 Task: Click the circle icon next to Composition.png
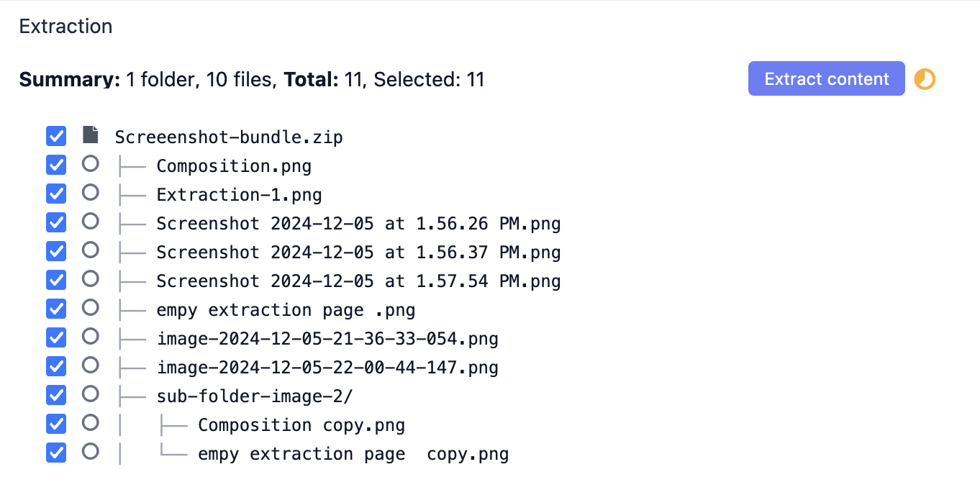[91, 165]
